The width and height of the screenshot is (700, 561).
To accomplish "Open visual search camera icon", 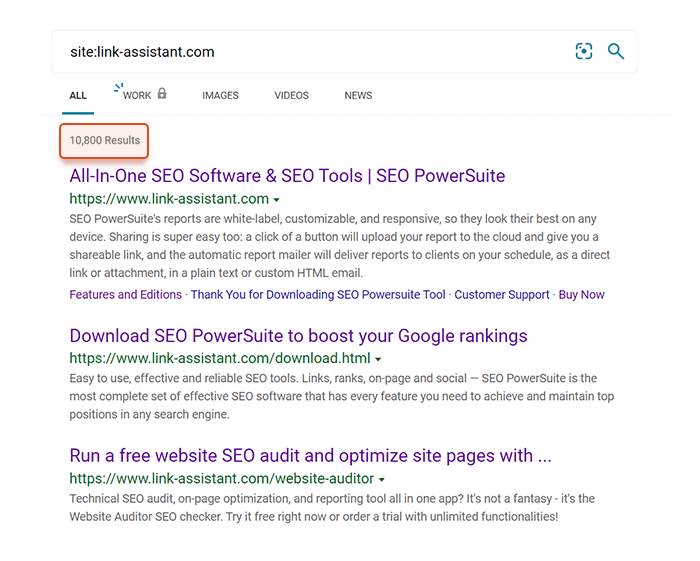I will tap(583, 51).
